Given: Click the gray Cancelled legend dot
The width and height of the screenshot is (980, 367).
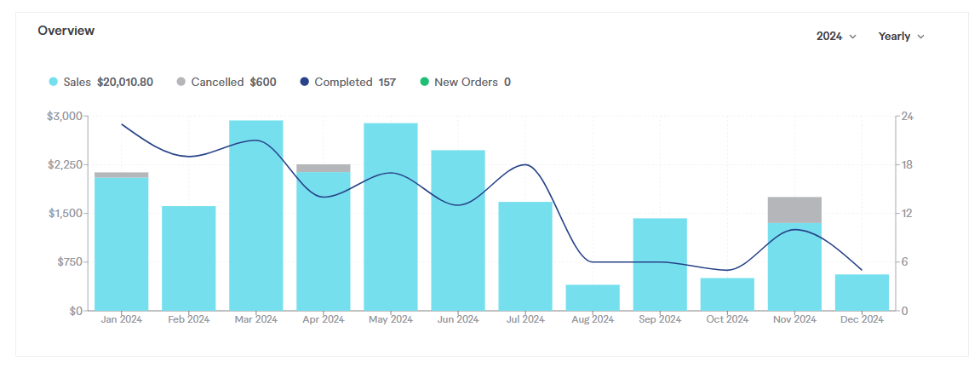Looking at the screenshot, I should click(x=181, y=83).
